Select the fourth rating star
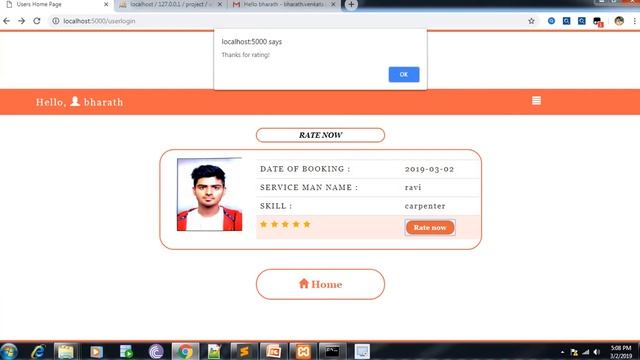The width and height of the screenshot is (640, 360). click(296, 224)
